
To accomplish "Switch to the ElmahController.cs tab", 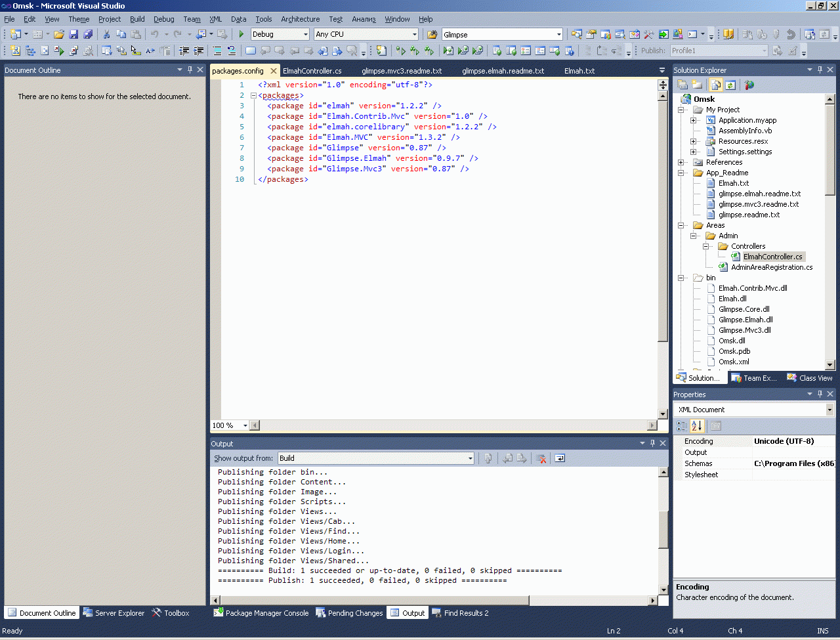I will pyautogui.click(x=312, y=71).
